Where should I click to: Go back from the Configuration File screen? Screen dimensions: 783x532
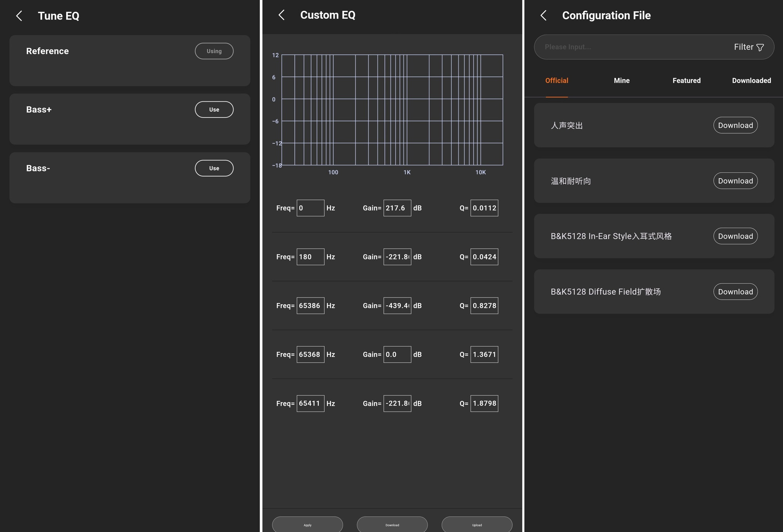click(x=543, y=15)
